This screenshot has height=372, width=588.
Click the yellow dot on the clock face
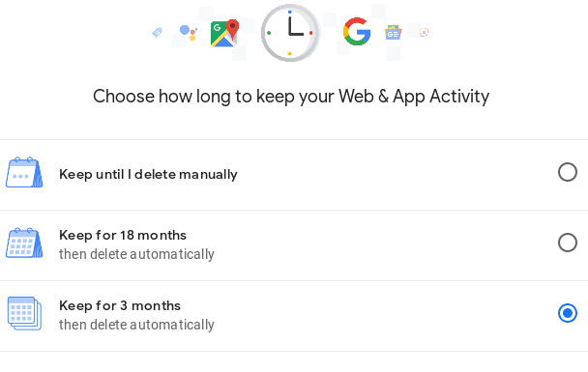290,54
